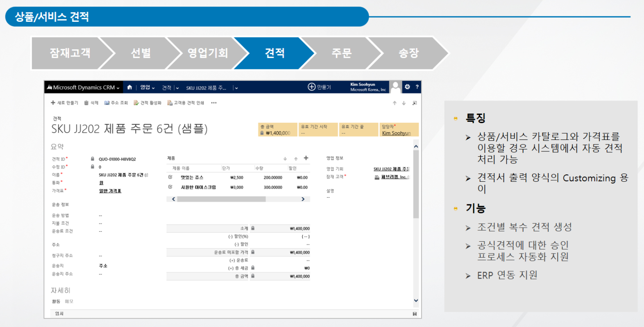Switch to the 활동 tab
This screenshot has height=327, width=644.
click(56, 302)
